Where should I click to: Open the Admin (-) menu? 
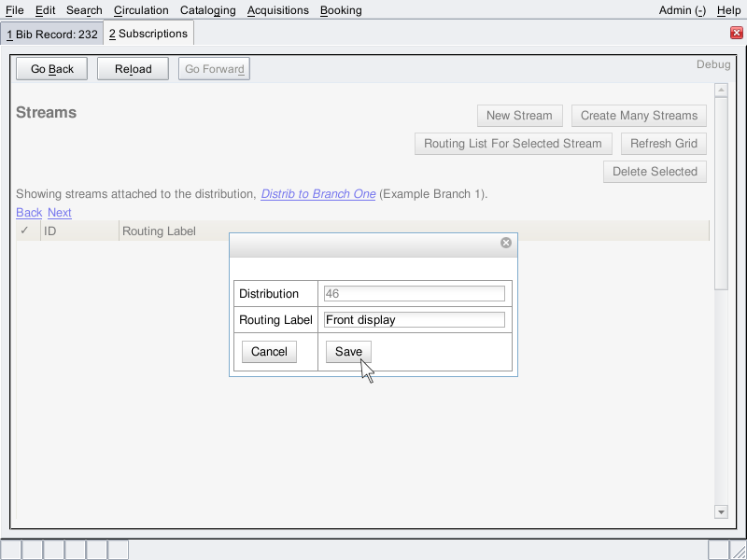click(x=682, y=10)
